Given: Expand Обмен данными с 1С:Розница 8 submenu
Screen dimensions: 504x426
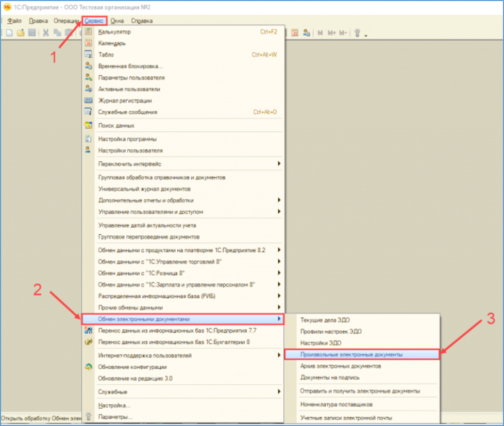Looking at the screenshot, I should pyautogui.click(x=279, y=273).
